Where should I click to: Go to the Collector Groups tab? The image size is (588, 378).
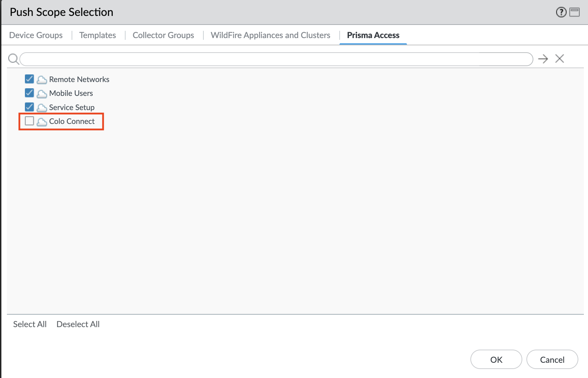tap(163, 35)
